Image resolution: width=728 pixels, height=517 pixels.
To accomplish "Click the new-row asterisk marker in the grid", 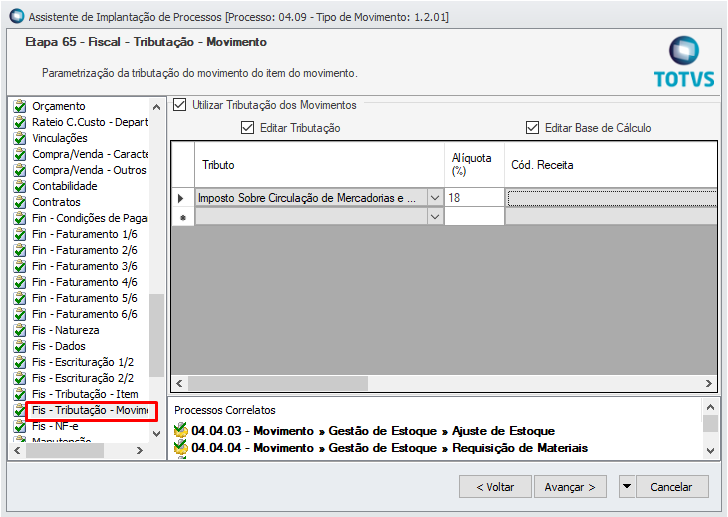I will [183, 217].
